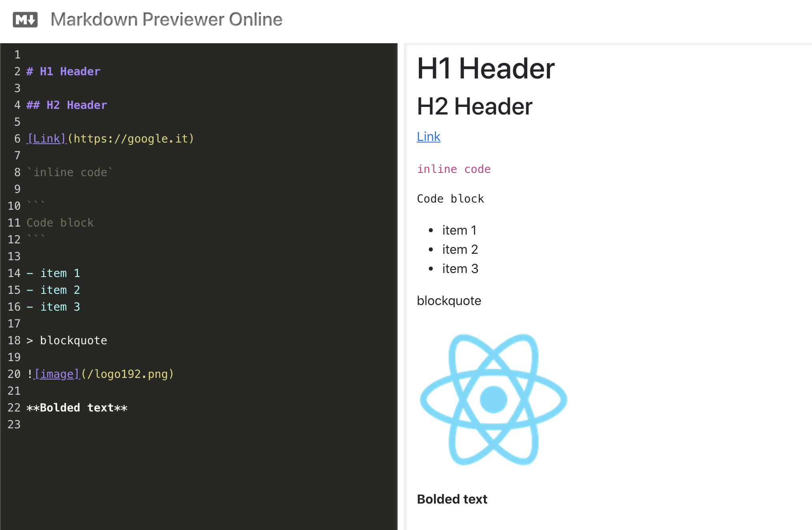Click 'Code block' line in editor

pos(60,223)
